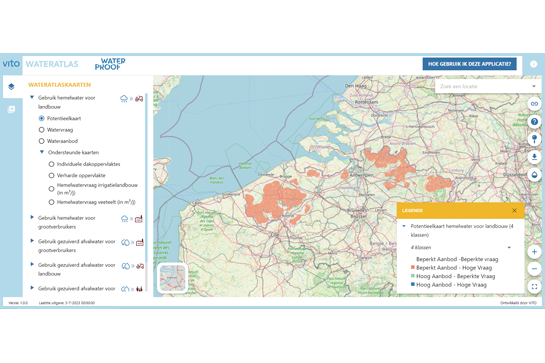Click the download map button
The width and height of the screenshot is (545, 363).
[x=534, y=157]
